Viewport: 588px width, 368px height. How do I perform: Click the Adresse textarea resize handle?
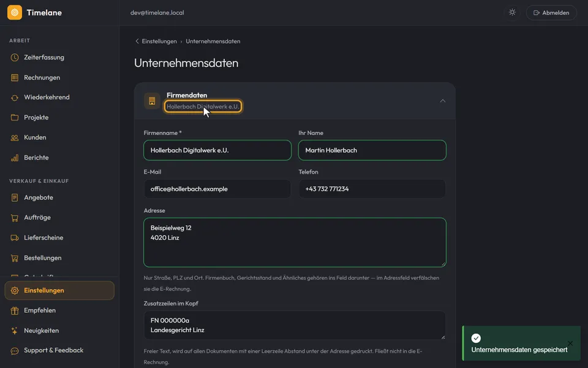[x=443, y=264]
